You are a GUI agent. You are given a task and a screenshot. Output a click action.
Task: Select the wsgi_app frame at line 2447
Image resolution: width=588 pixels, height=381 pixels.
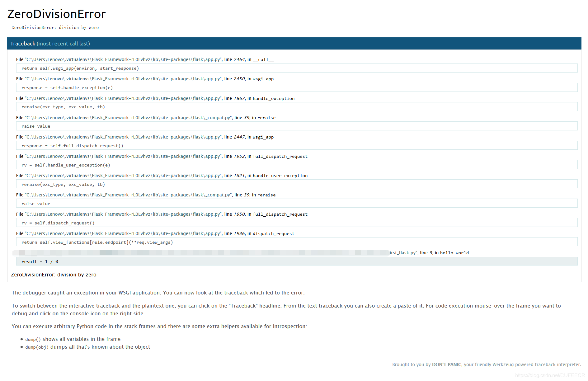pyautogui.click(x=145, y=137)
